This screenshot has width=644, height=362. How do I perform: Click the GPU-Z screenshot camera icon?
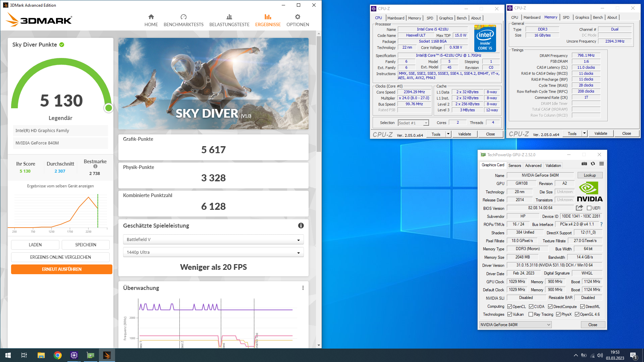(x=584, y=164)
